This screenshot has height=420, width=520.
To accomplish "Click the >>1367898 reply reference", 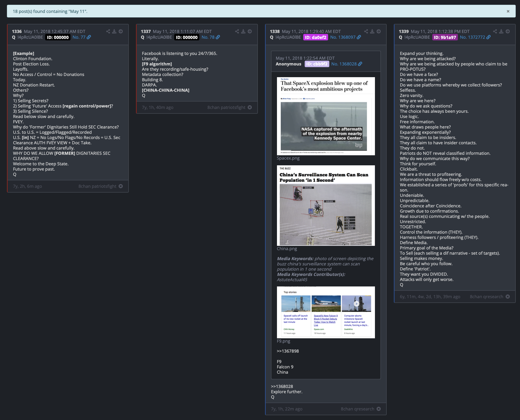I will click(x=288, y=351).
